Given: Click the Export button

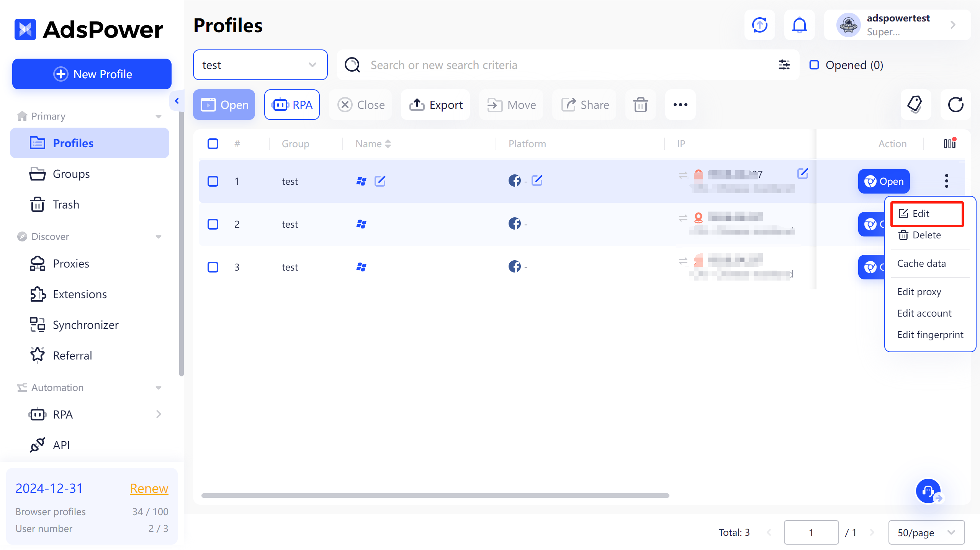Looking at the screenshot, I should 435,105.
